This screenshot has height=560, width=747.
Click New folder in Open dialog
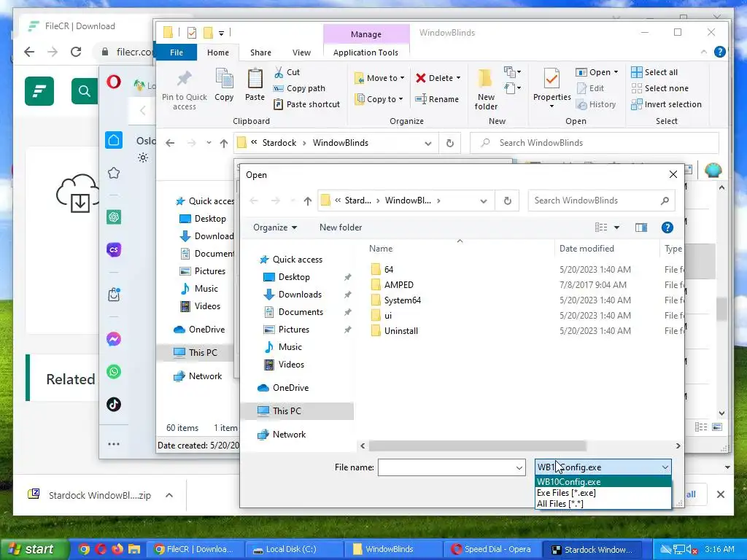(x=341, y=227)
